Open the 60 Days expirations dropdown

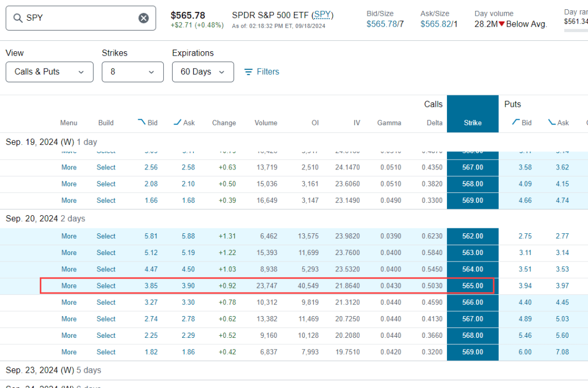pyautogui.click(x=203, y=72)
